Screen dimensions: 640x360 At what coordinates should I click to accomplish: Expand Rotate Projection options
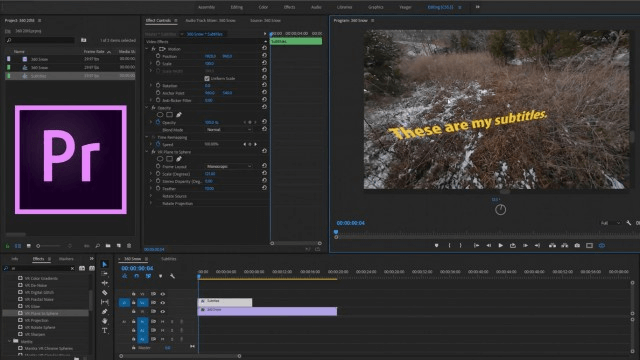click(x=151, y=203)
